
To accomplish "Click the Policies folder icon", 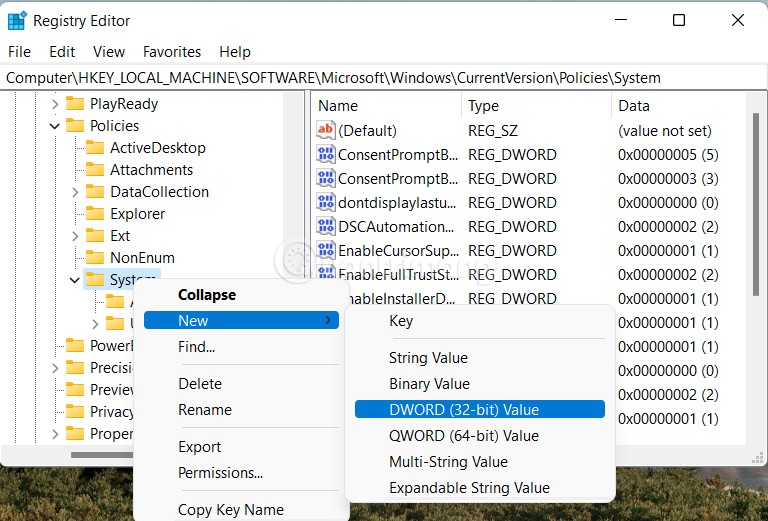I will [75, 126].
